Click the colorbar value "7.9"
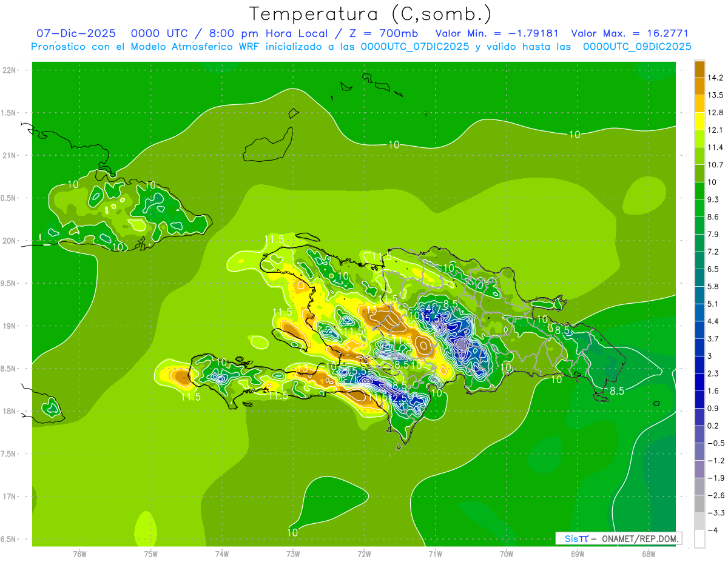 [713, 235]
